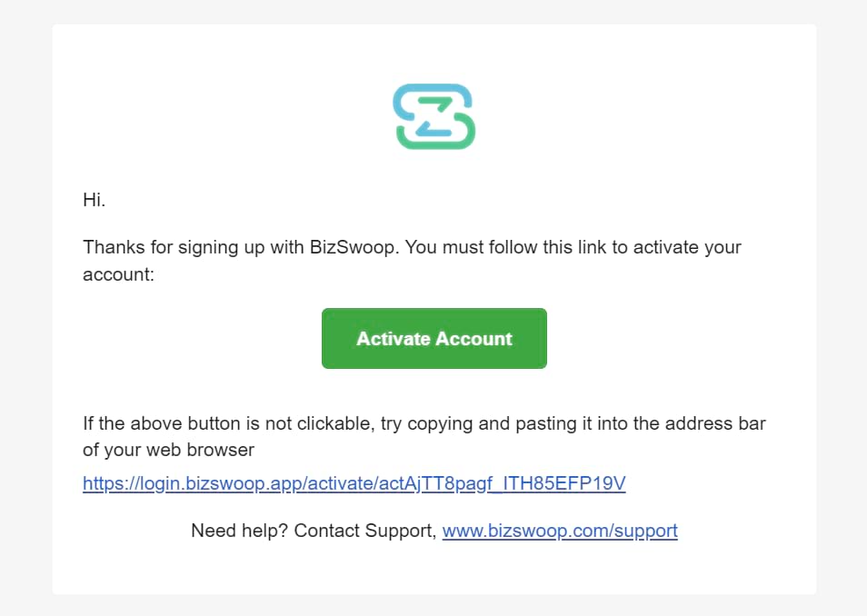Click the "If the above button" instructions text

pyautogui.click(x=424, y=437)
